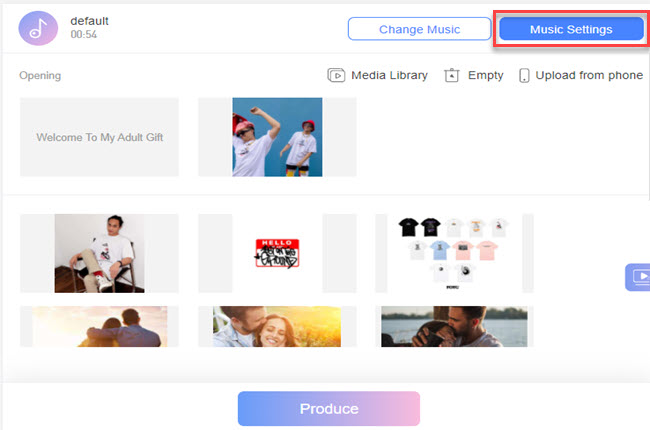Click the Media Library play icon

pyautogui.click(x=336, y=75)
